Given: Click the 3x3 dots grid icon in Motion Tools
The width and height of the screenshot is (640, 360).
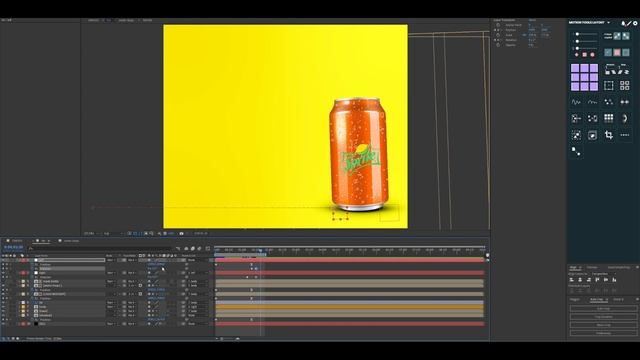Looking at the screenshot, I should coord(609,118).
